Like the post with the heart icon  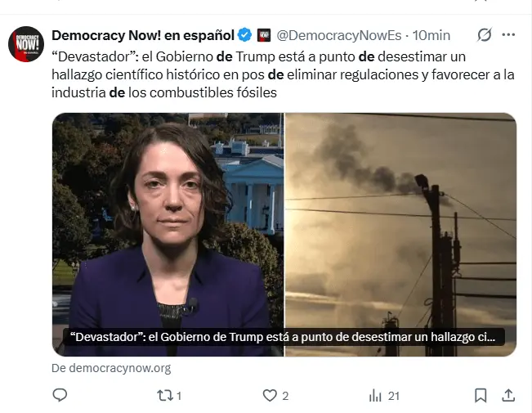270,396
